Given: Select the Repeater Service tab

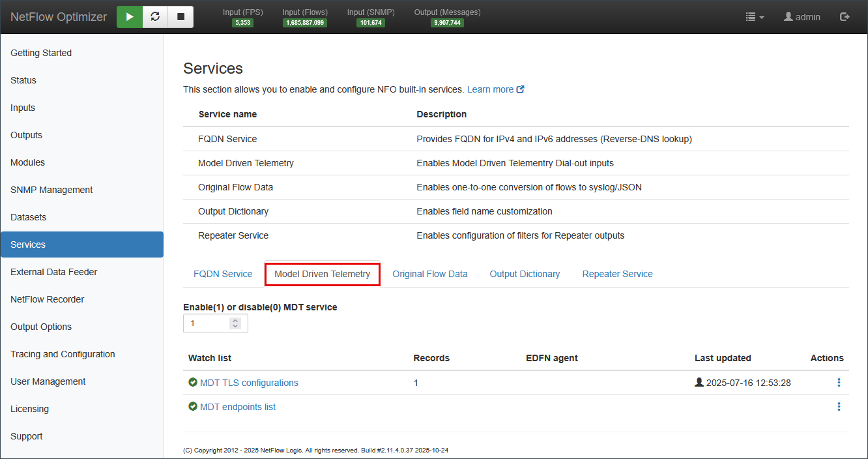Looking at the screenshot, I should pos(617,274).
